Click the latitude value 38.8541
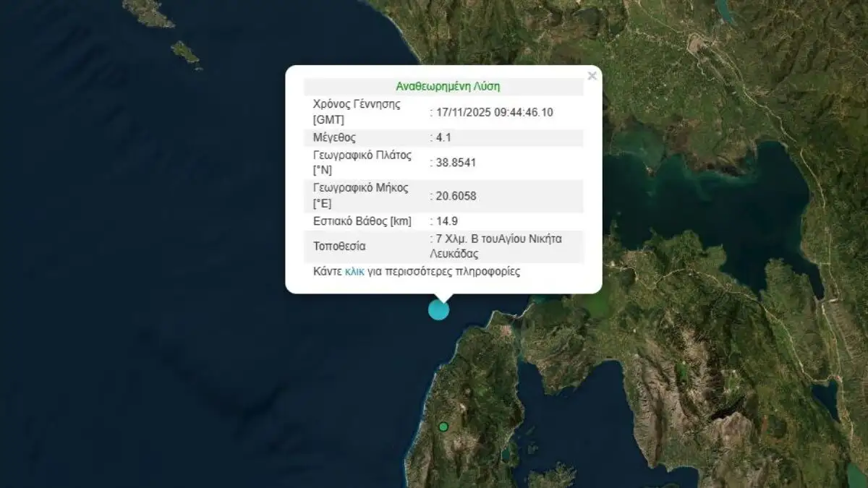This screenshot has width=868, height=488. click(456, 163)
